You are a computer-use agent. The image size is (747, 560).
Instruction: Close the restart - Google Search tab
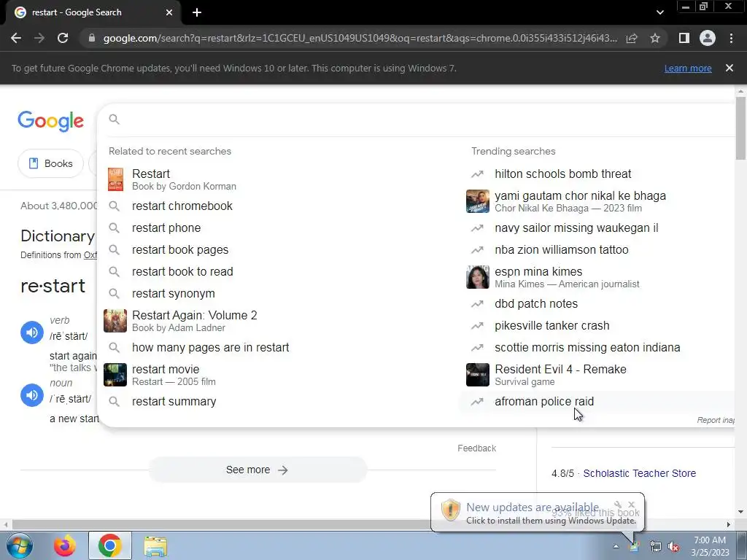point(169,12)
